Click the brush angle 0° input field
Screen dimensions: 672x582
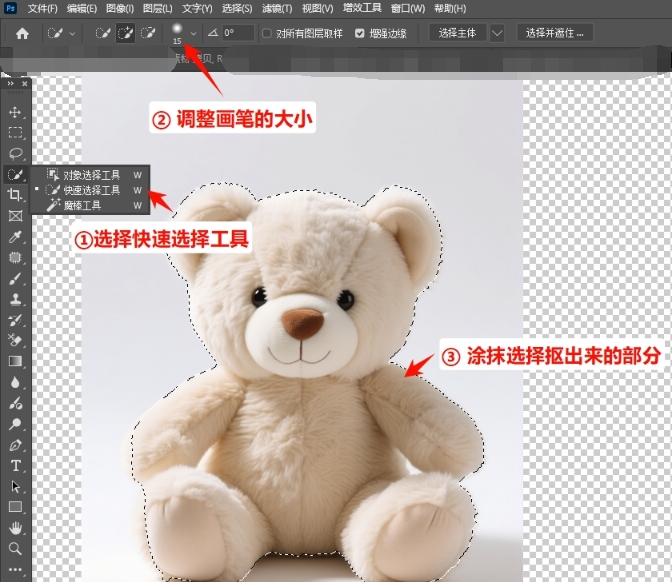coord(238,33)
